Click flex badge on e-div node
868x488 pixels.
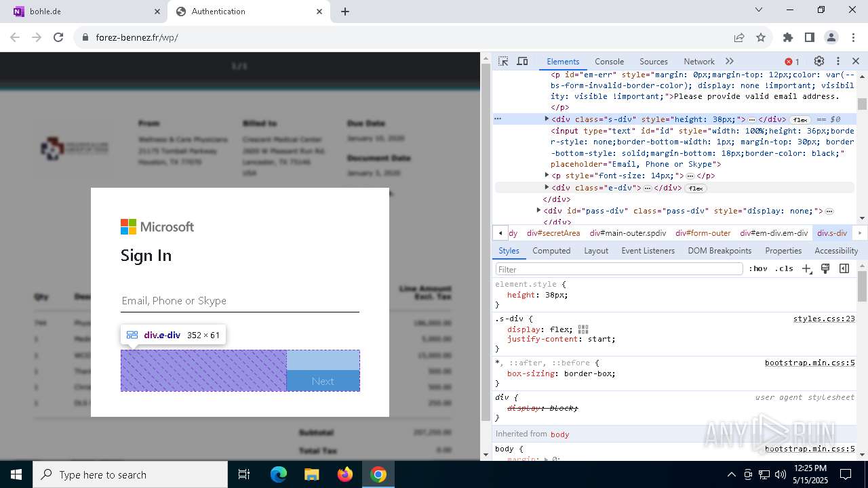696,188
